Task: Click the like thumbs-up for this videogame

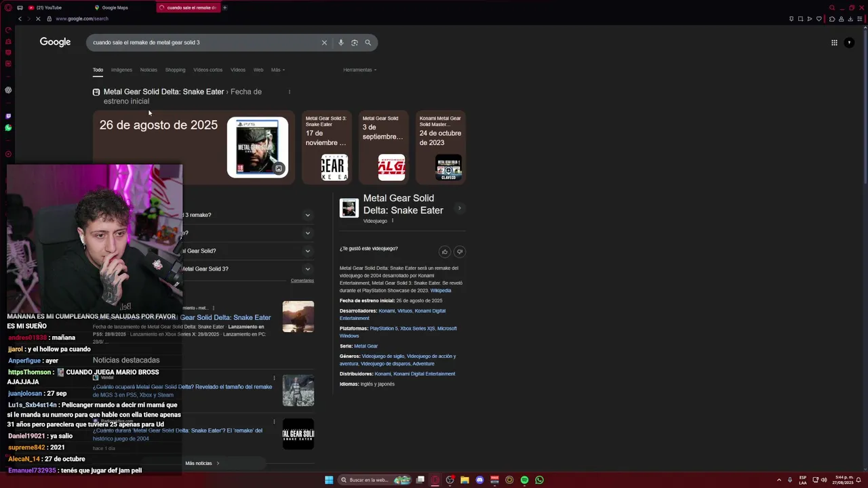Action: pyautogui.click(x=445, y=251)
